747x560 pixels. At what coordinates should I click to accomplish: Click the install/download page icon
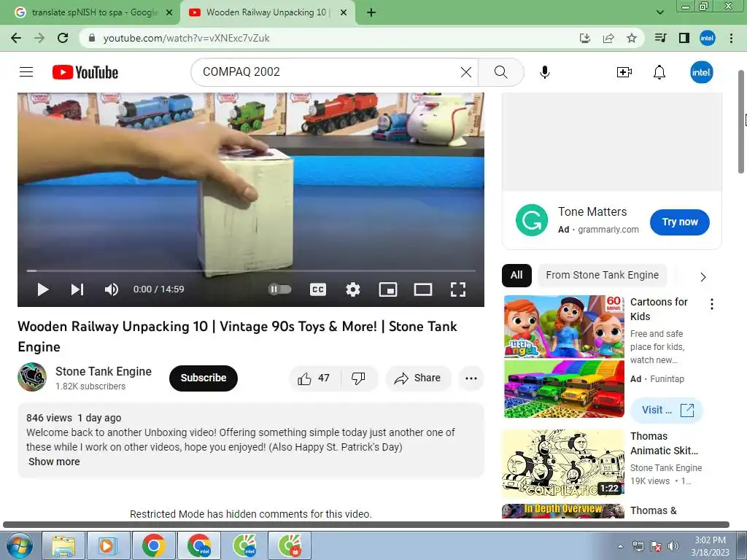point(584,38)
